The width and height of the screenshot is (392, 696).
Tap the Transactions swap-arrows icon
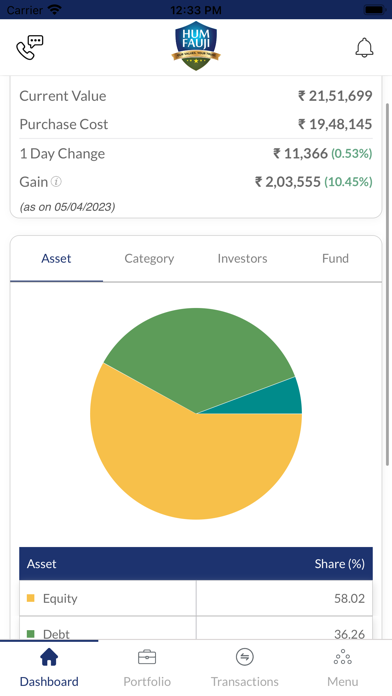pos(245,657)
